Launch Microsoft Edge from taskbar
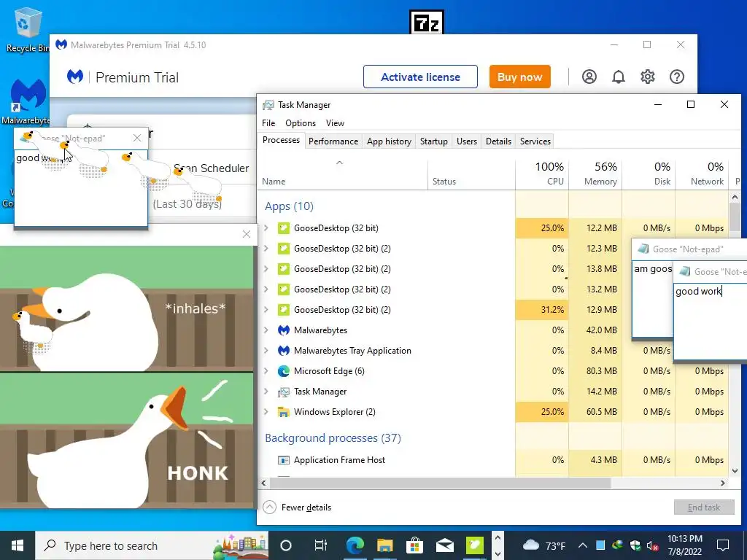This screenshot has height=560, width=747. point(355,545)
